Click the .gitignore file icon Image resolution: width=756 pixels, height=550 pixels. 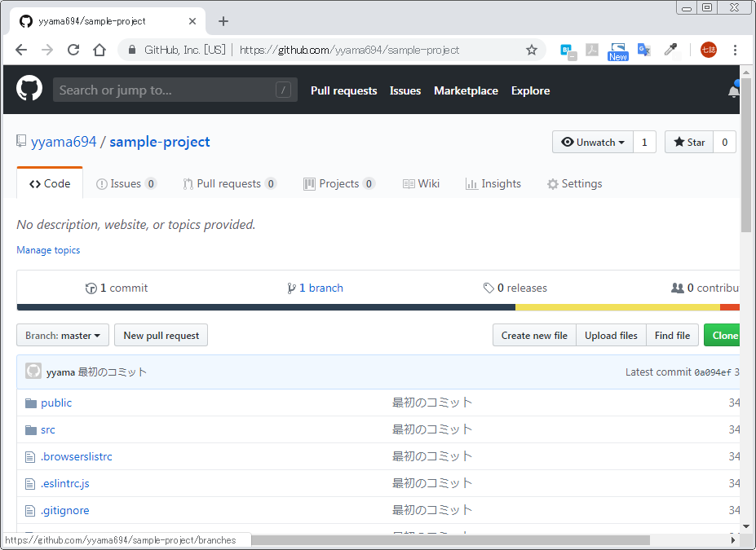pyautogui.click(x=30, y=511)
